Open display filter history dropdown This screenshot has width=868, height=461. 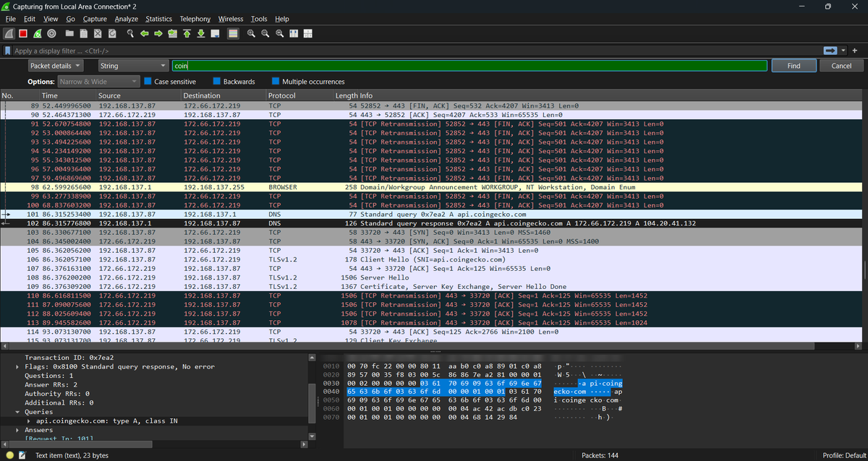pos(843,51)
